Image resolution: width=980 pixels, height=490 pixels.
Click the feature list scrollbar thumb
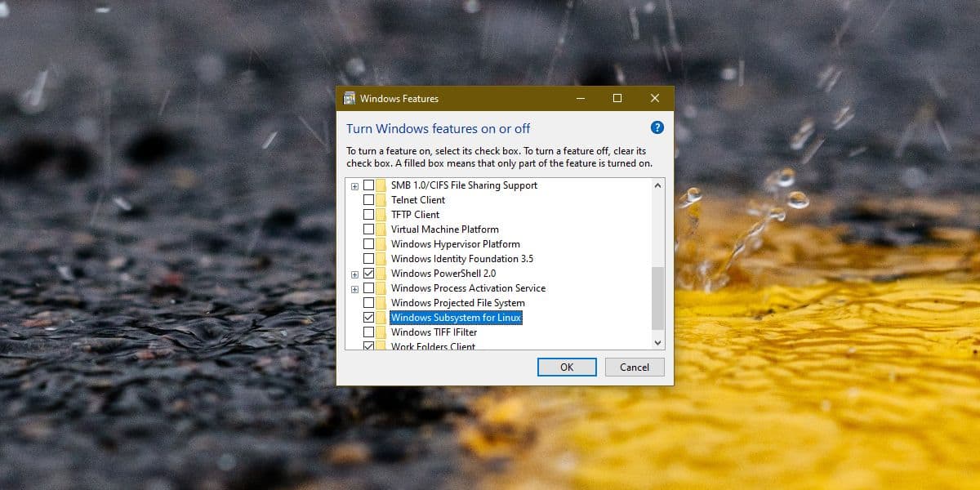658,298
